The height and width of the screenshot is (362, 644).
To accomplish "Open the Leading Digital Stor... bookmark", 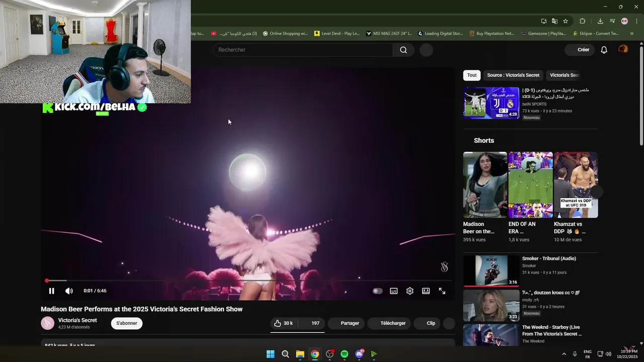I will [x=440, y=34].
